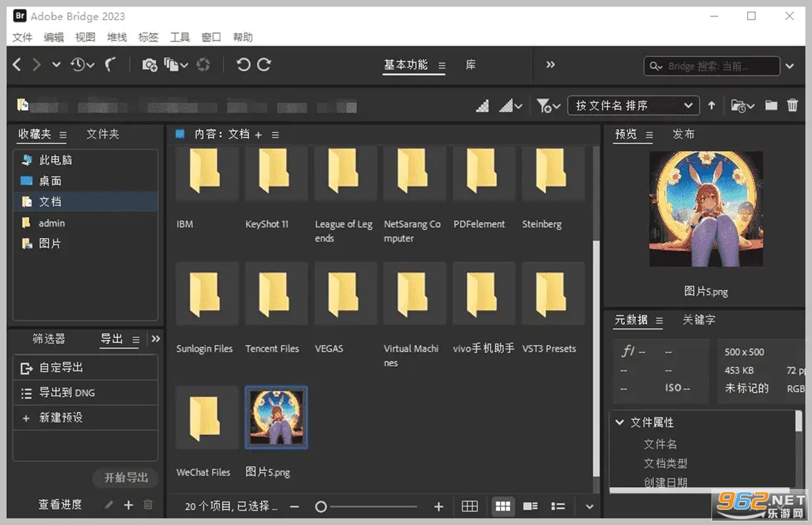Viewport: 812px width, 525px height.
Task: Go back to previous folder
Action: coord(17,65)
